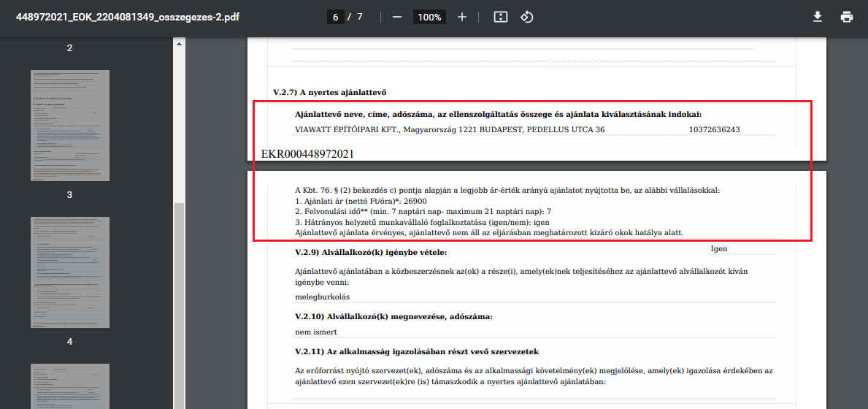
Task: Click the zoom in plus button
Action: pos(461,17)
